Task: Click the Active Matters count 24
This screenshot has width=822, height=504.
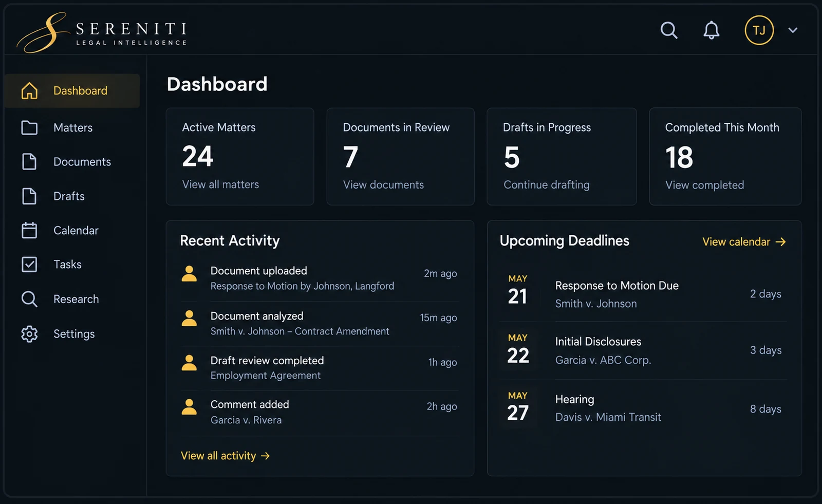Action: click(198, 157)
